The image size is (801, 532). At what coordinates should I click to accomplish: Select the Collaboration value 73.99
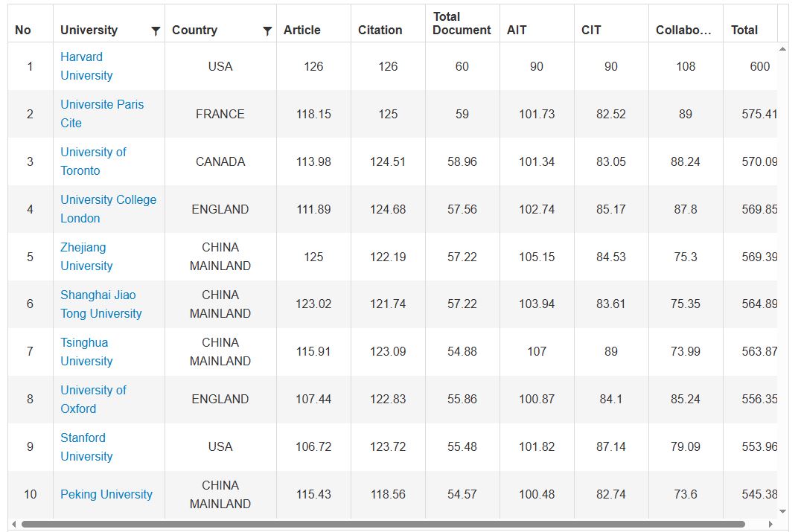[685, 352]
